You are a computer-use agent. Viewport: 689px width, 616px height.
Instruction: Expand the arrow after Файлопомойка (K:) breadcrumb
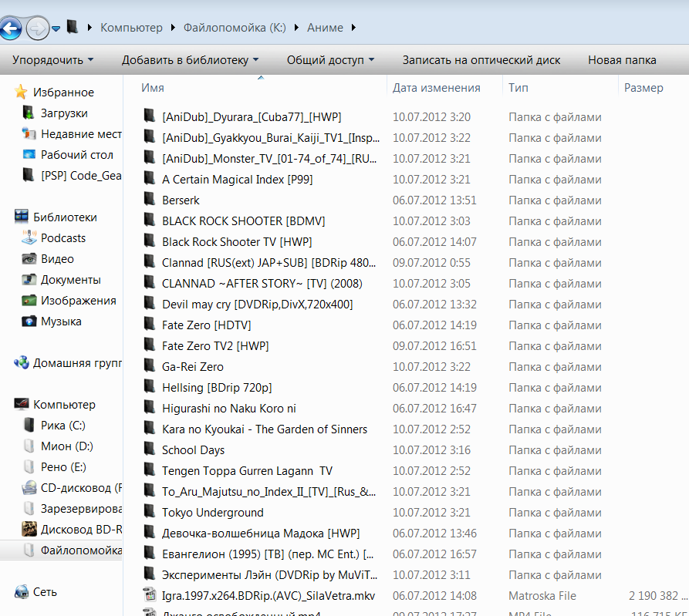[296, 28]
